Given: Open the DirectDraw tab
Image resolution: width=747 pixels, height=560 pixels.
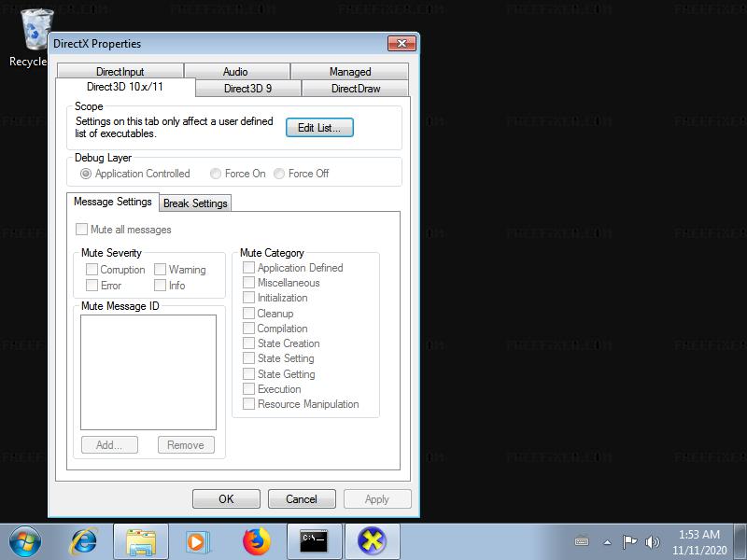Looking at the screenshot, I should (356, 88).
